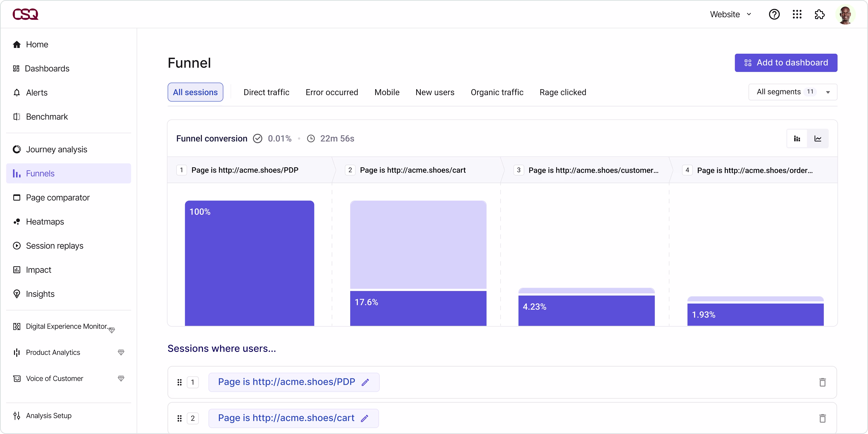Viewport: 868px width, 434px height.
Task: Switch to bar chart view
Action: tap(797, 139)
